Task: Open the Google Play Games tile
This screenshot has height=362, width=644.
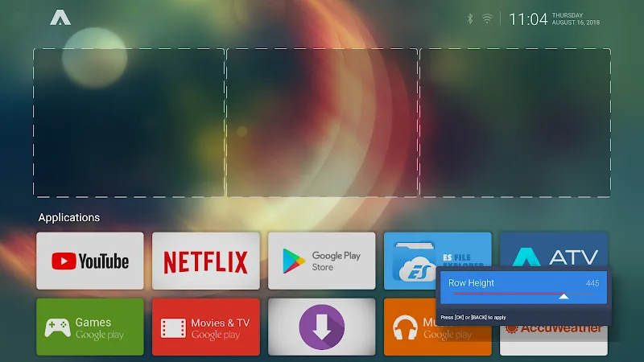Action: [90, 327]
